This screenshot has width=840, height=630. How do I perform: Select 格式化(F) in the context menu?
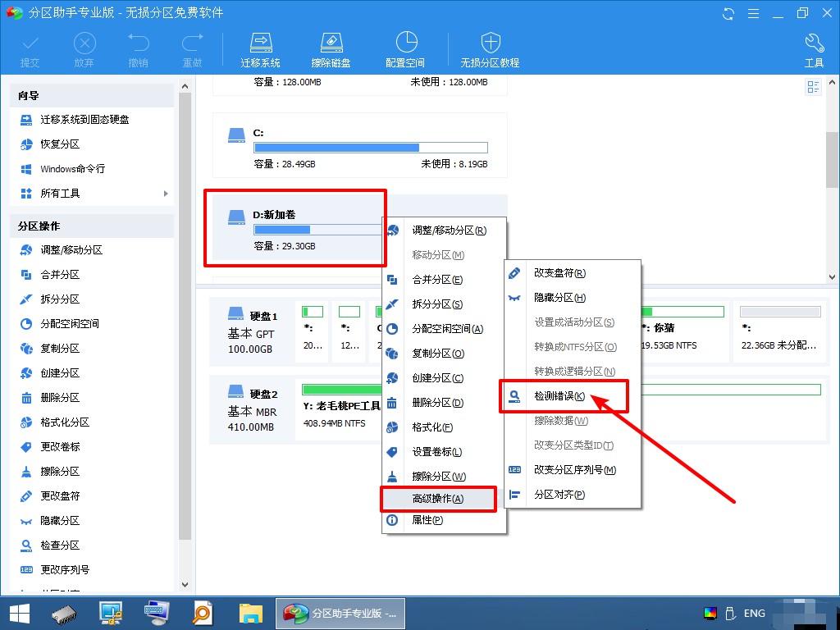(432, 427)
